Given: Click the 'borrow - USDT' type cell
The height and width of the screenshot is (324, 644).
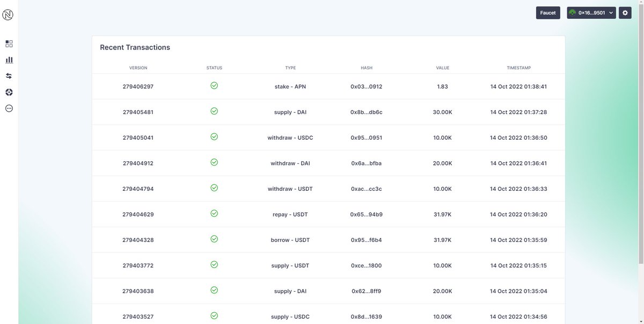Looking at the screenshot, I should [x=290, y=240].
